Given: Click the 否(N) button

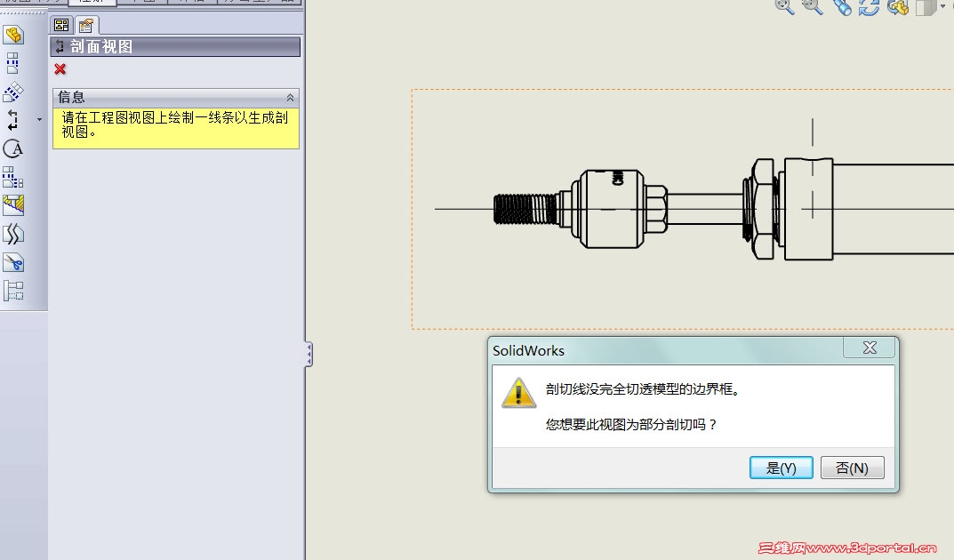Looking at the screenshot, I should (x=853, y=468).
